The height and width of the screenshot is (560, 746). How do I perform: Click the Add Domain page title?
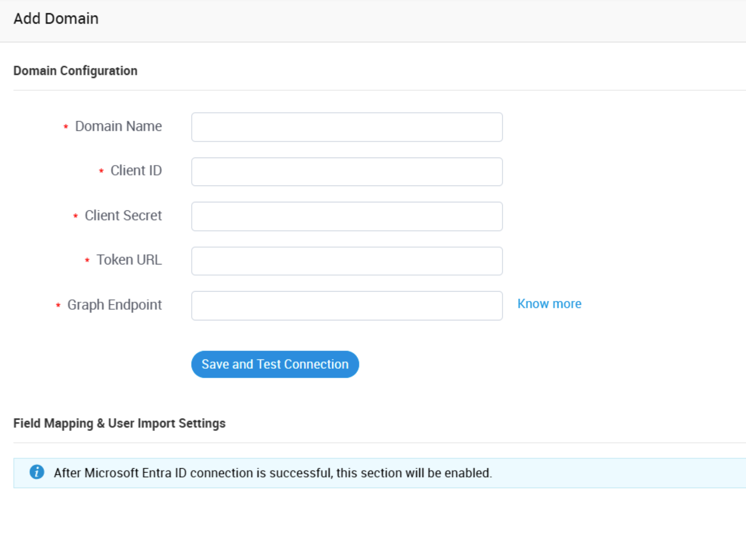coord(56,19)
